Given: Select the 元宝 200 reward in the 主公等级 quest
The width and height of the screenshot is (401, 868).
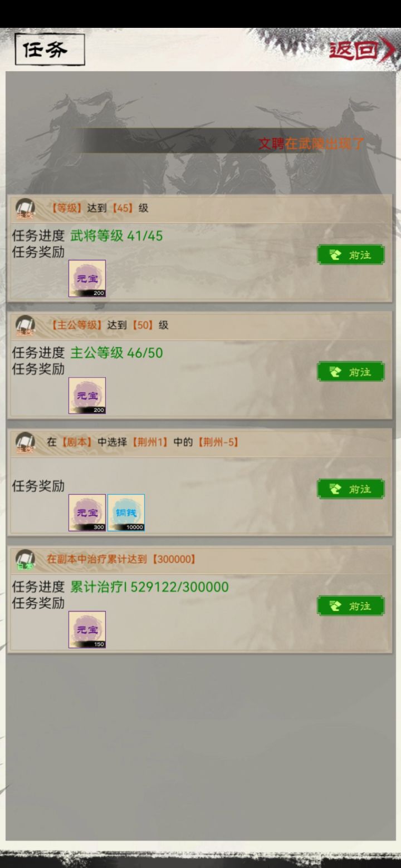Looking at the screenshot, I should coord(87,396).
